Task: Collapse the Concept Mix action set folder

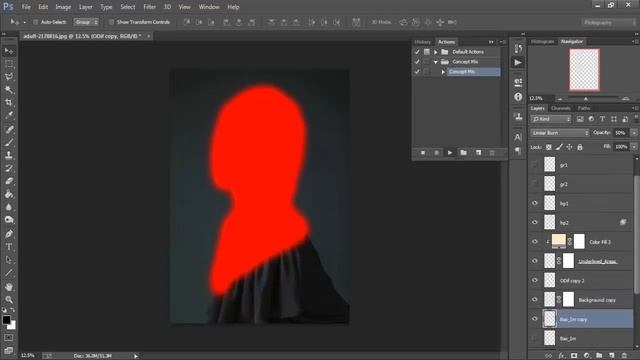Action: pyautogui.click(x=436, y=62)
